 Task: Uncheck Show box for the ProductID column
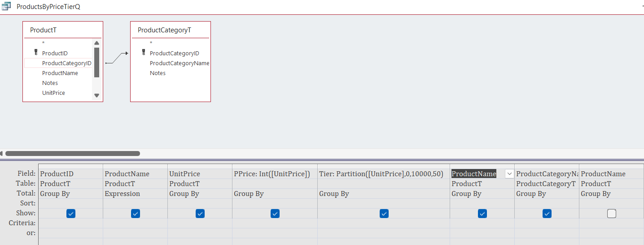pyautogui.click(x=70, y=214)
